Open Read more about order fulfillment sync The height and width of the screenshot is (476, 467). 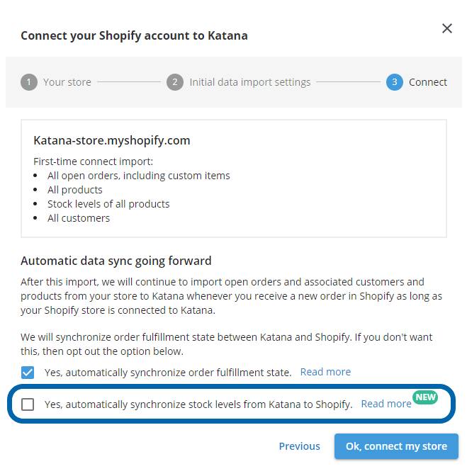[325, 372]
